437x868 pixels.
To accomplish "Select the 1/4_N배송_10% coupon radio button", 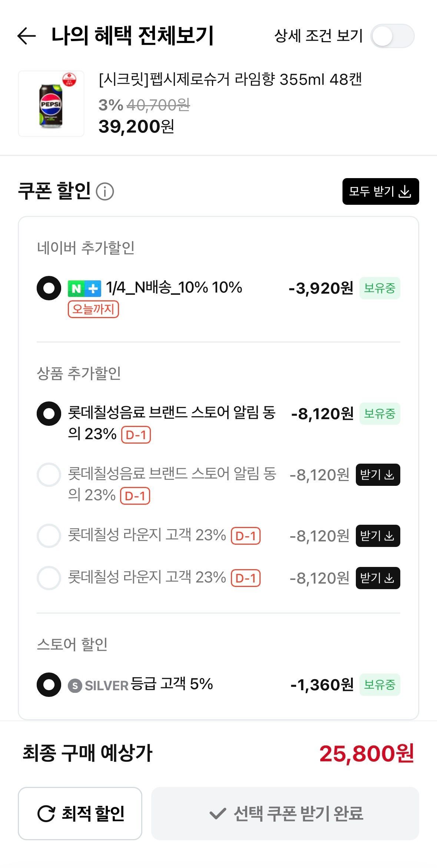I will pyautogui.click(x=49, y=288).
